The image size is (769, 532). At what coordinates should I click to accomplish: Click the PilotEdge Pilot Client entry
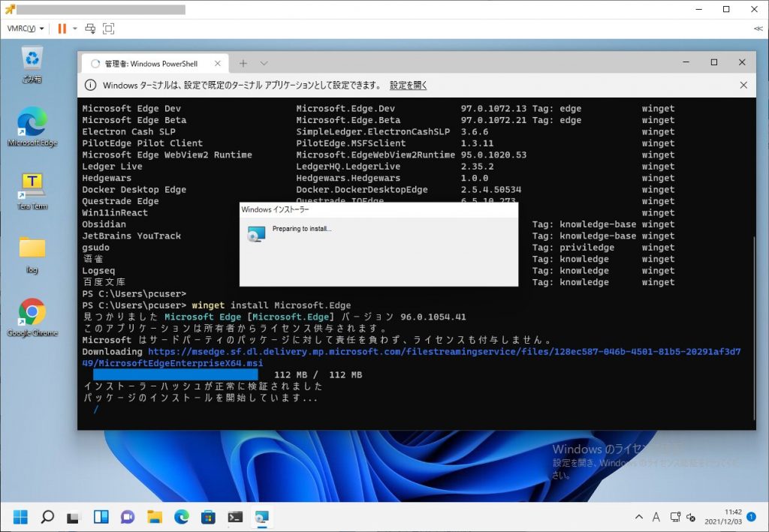click(x=142, y=143)
